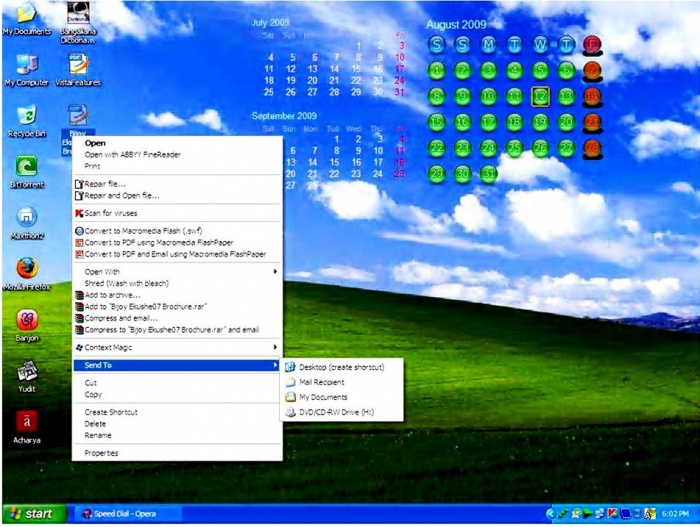Click the July 2009 calendar heading

point(271,23)
